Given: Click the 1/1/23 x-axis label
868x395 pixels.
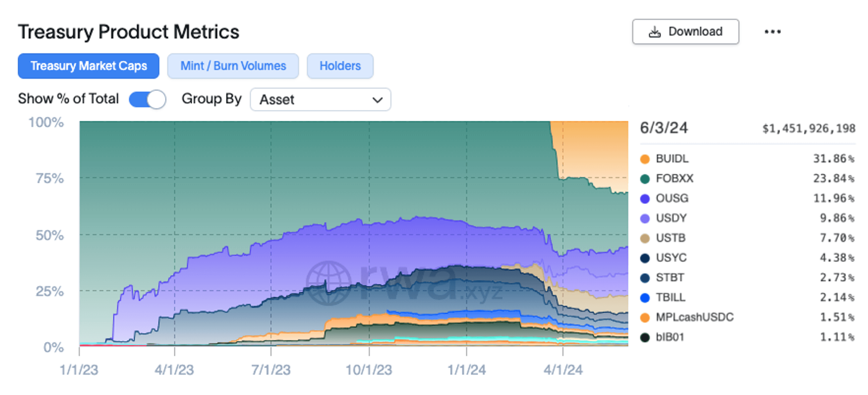Looking at the screenshot, I should [x=79, y=370].
